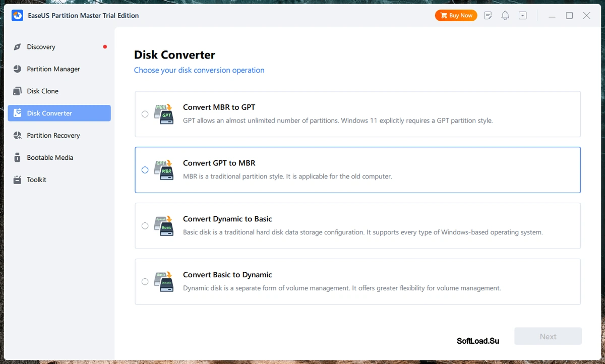Select the Convert GPT to MBR radio button
605x364 pixels.
point(145,170)
